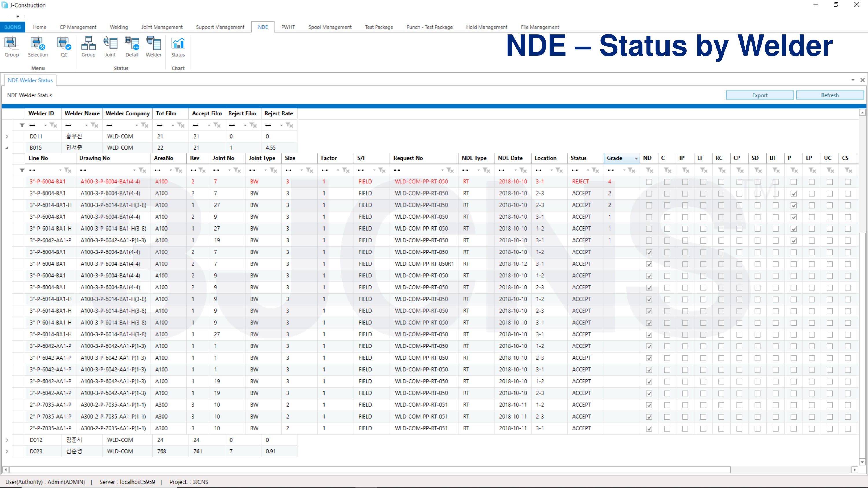Expand welder row D012

(7, 440)
